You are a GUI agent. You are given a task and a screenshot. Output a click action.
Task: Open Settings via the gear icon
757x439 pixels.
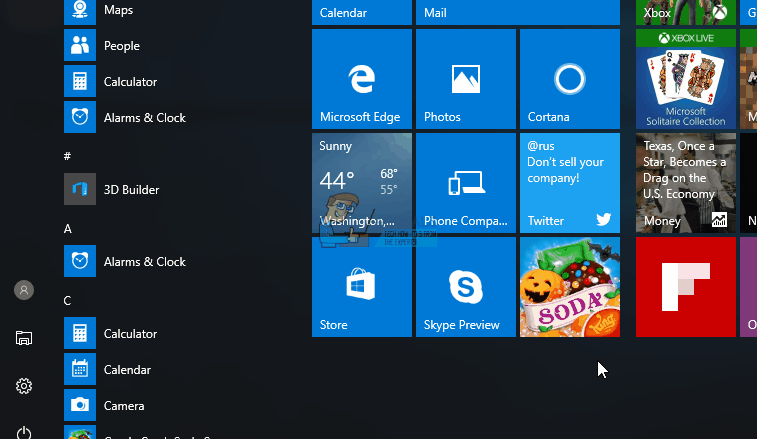coord(24,386)
